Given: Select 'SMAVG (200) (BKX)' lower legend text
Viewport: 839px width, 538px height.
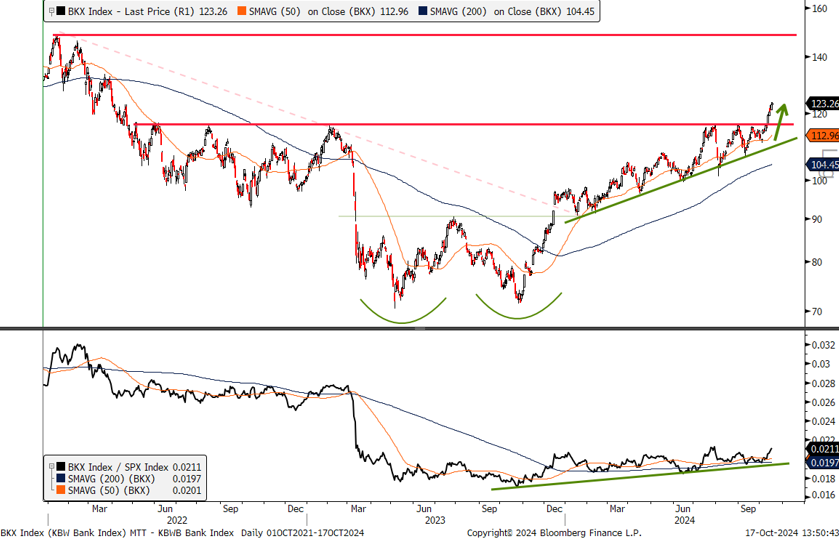Looking at the screenshot, I should [x=111, y=479].
